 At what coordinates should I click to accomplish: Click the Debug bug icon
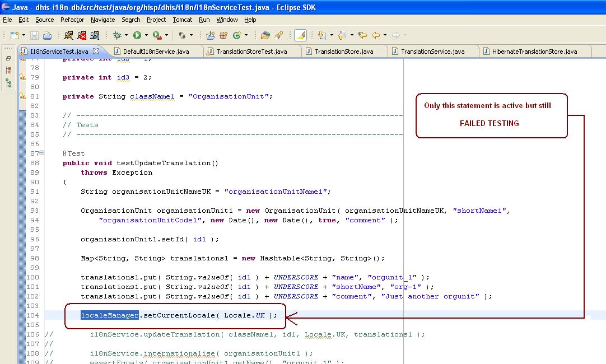116,35
